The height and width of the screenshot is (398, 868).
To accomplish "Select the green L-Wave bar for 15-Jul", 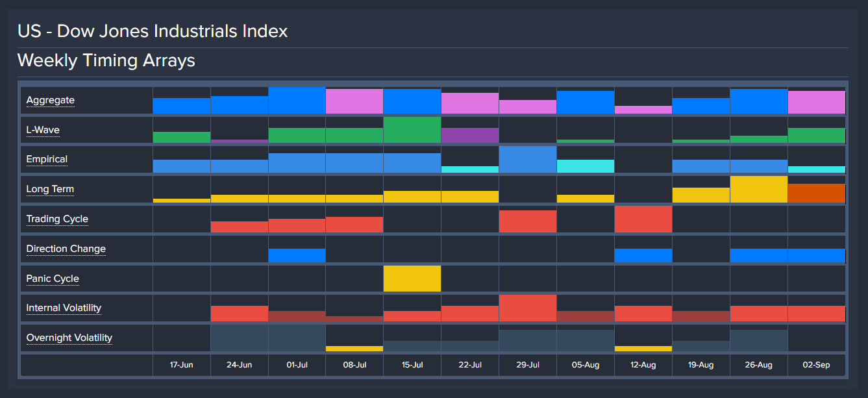I will pyautogui.click(x=412, y=130).
